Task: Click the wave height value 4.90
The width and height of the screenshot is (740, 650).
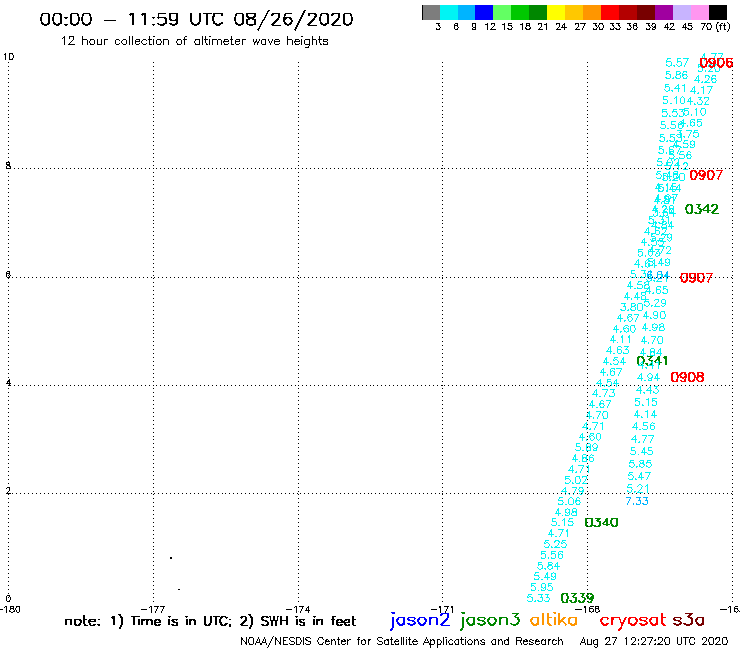Action: click(x=654, y=315)
